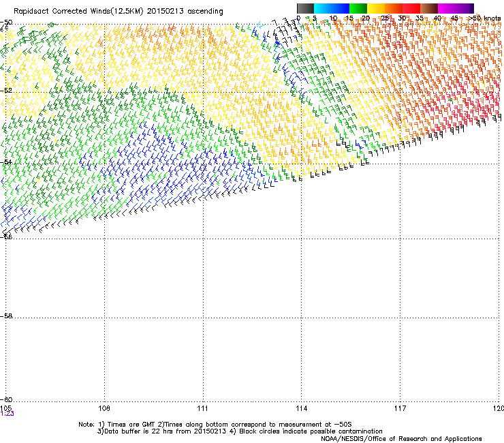Click the chart title 'Rapidscat Corrected Winds'

coord(62,12)
